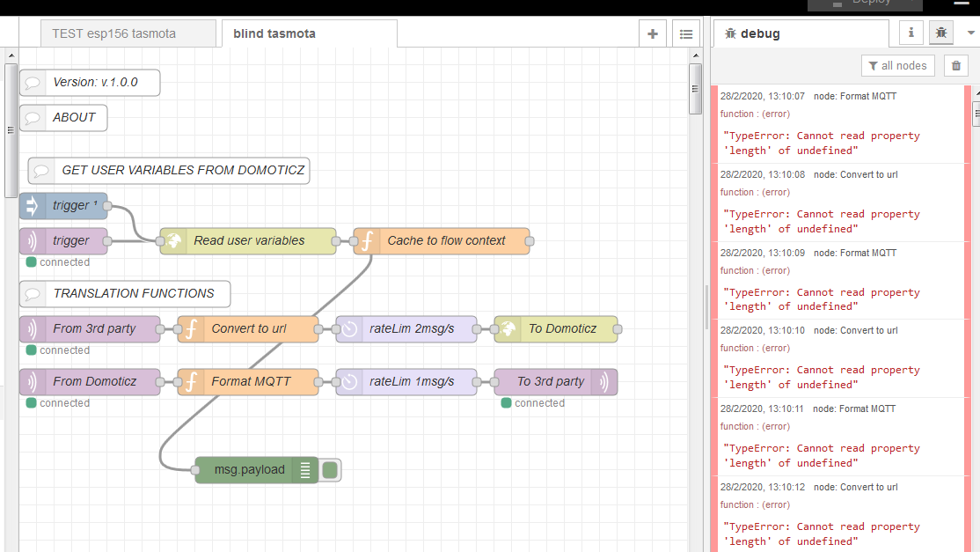This screenshot has width=980, height=552.
Task: Open the all nodes filter selector
Action: 897,65
